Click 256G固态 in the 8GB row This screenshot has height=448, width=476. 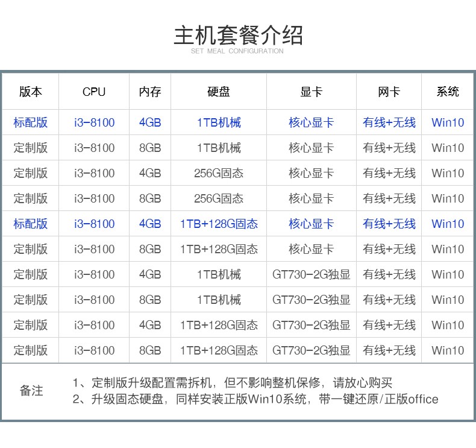coord(219,198)
